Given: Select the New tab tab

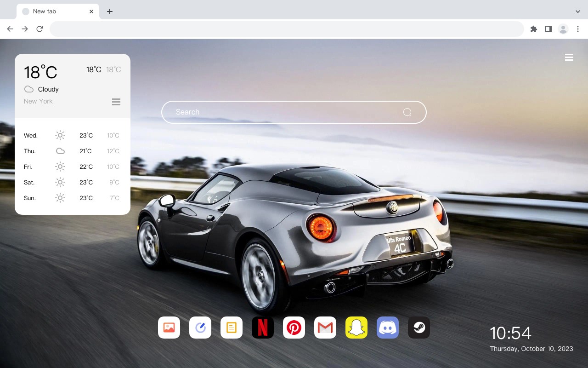Looking at the screenshot, I should pos(58,11).
